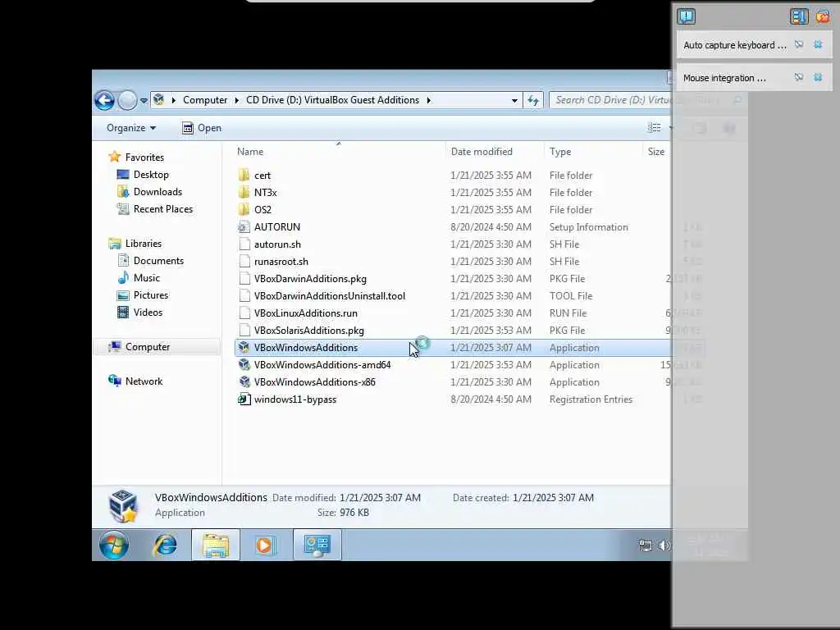Open VirtualBox notification center icon

coord(686,16)
